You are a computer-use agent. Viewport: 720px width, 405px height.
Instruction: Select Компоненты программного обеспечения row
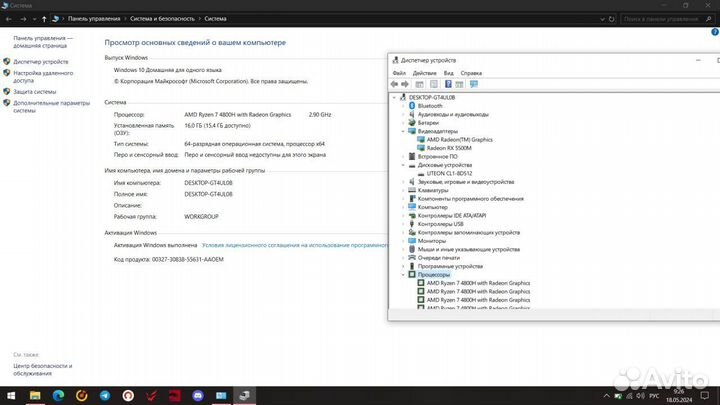[x=470, y=199]
